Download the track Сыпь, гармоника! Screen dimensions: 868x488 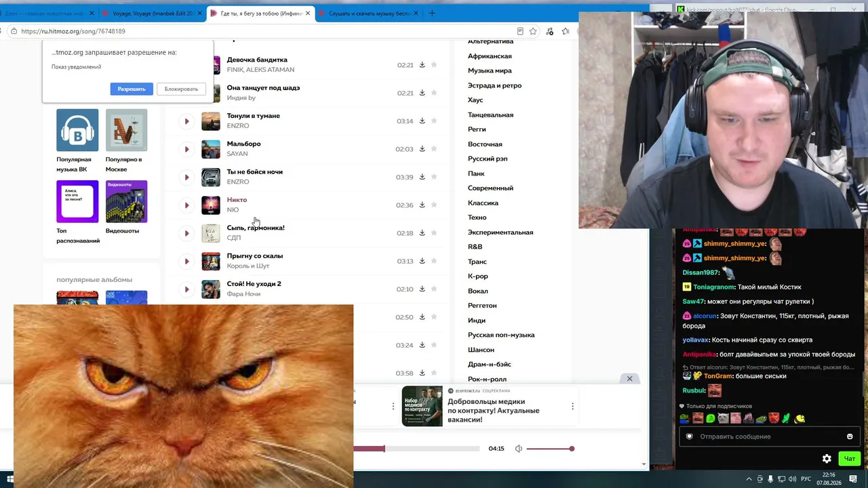coord(422,232)
